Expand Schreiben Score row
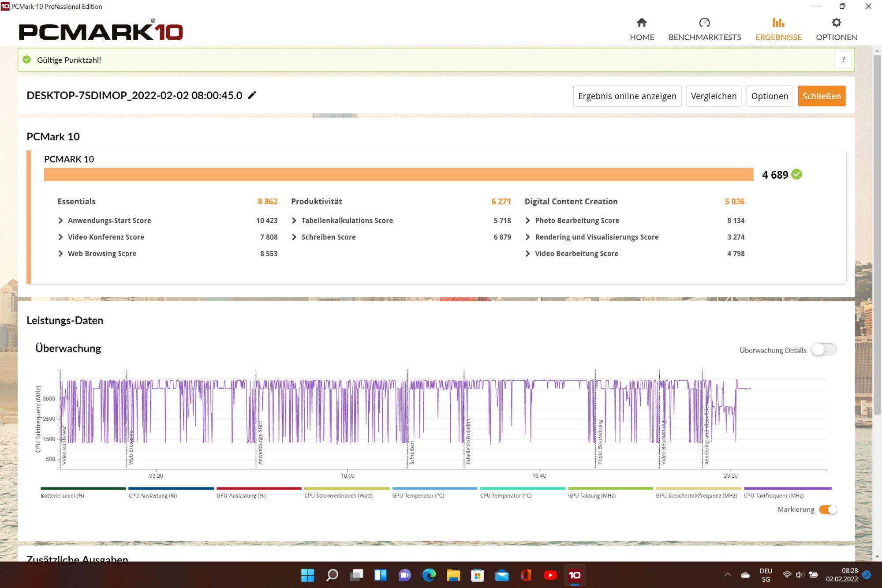Screen dimensions: 882x588 401,237
